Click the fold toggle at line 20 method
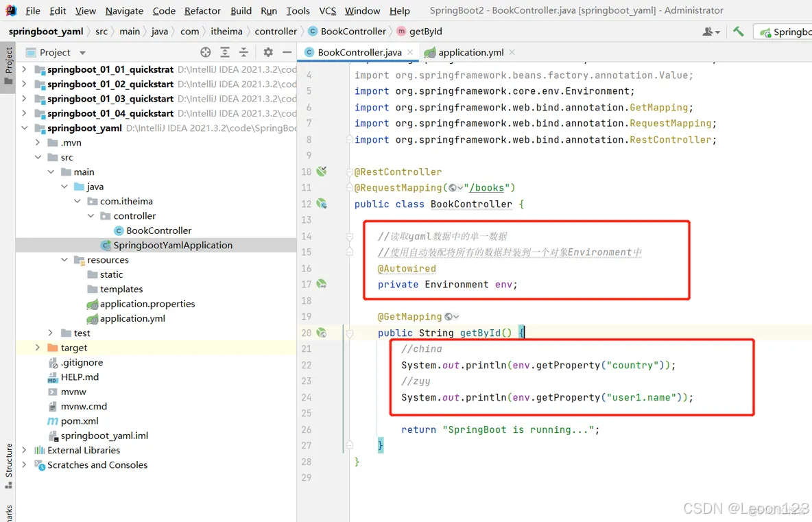The height and width of the screenshot is (522, 812). click(x=350, y=333)
